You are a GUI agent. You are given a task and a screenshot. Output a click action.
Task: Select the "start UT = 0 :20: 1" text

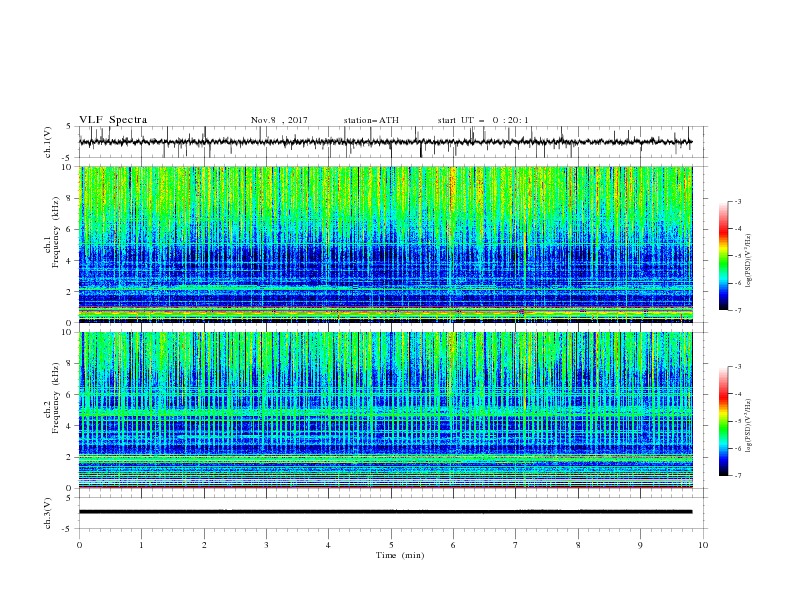click(483, 120)
